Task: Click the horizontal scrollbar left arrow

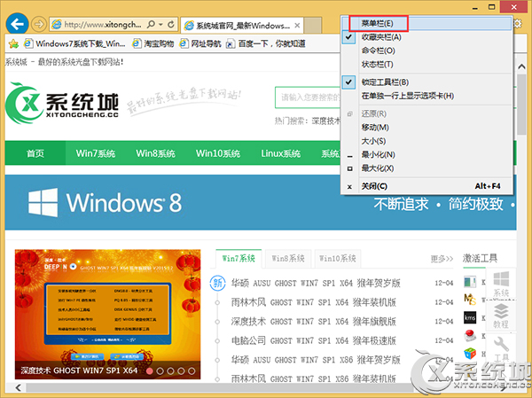Action: pos(19,387)
